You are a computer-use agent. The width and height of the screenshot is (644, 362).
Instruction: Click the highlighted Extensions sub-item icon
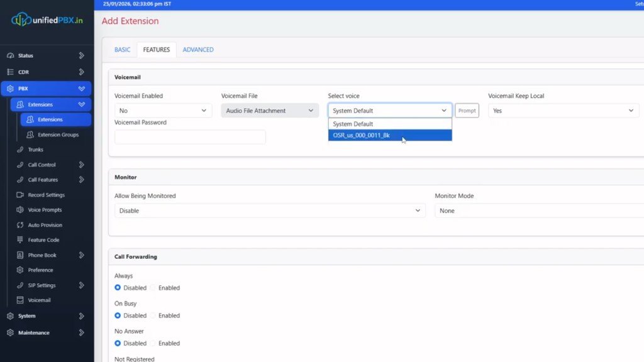pos(30,119)
